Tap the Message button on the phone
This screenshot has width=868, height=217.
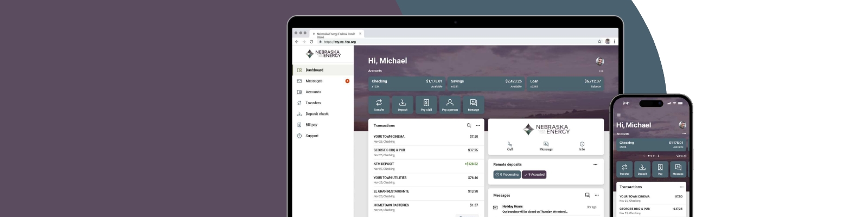tap(678, 169)
